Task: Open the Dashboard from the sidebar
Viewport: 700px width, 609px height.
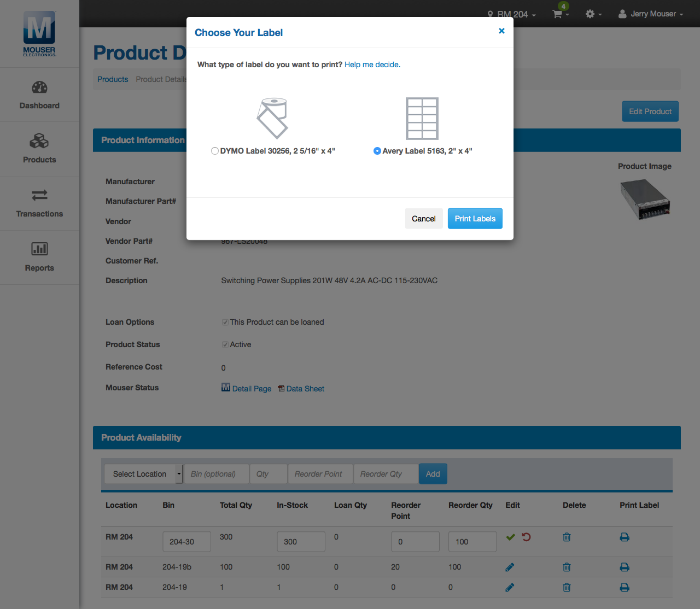Action: (x=39, y=94)
